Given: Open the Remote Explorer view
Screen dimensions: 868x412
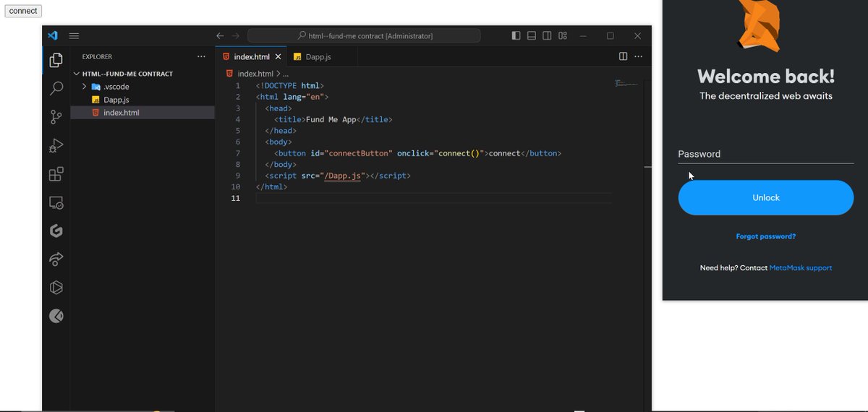Looking at the screenshot, I should (x=56, y=202).
